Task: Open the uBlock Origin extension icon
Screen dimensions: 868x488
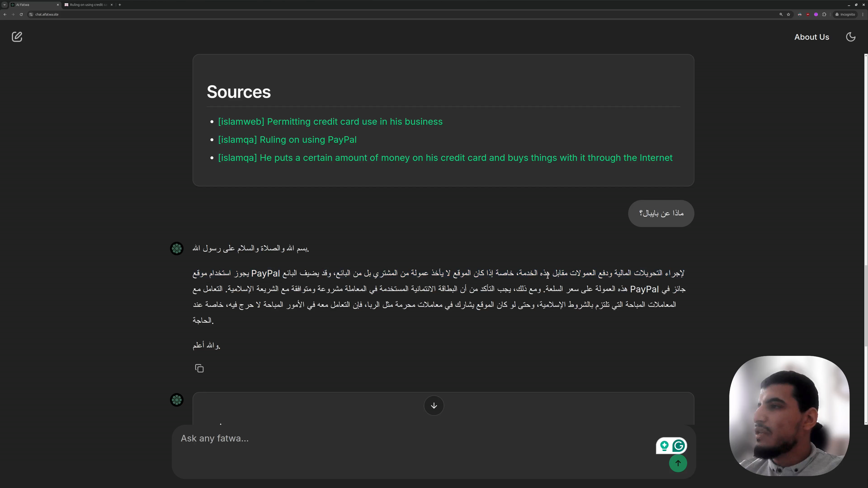Action: pos(808,14)
